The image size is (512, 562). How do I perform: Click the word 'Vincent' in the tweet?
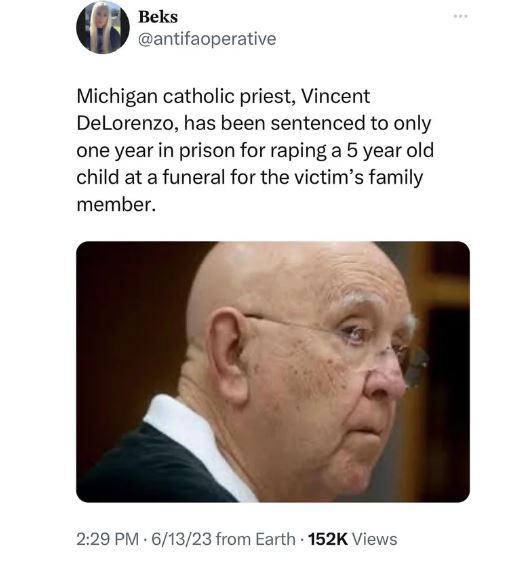coord(335,96)
